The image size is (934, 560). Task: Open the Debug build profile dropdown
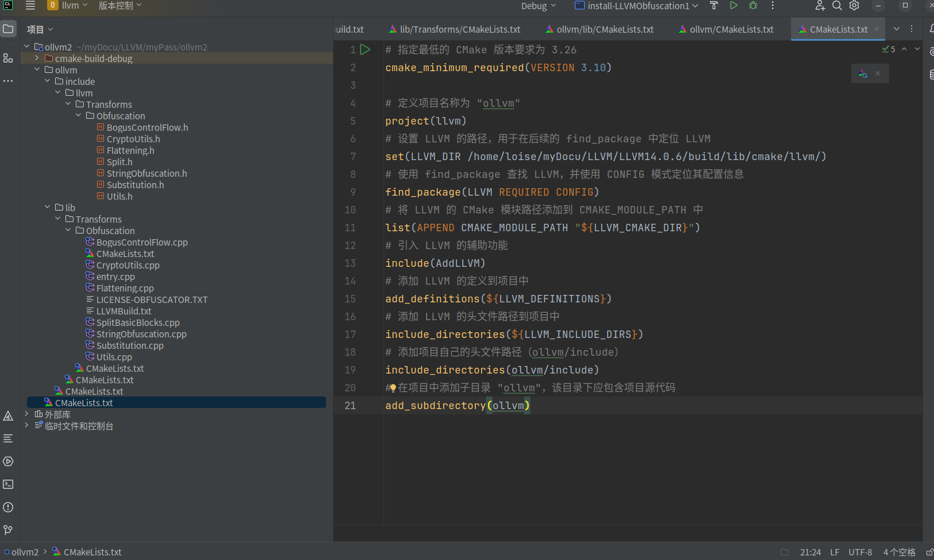(x=538, y=6)
